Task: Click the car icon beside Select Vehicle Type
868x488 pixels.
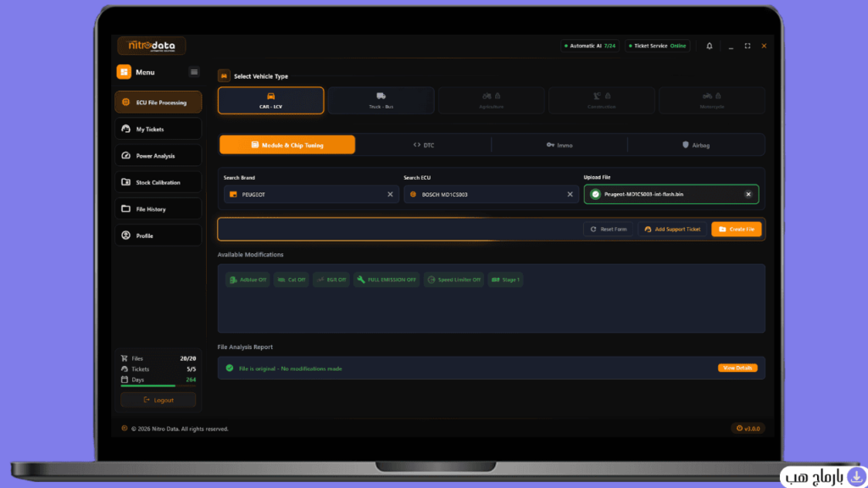Action: (x=224, y=75)
